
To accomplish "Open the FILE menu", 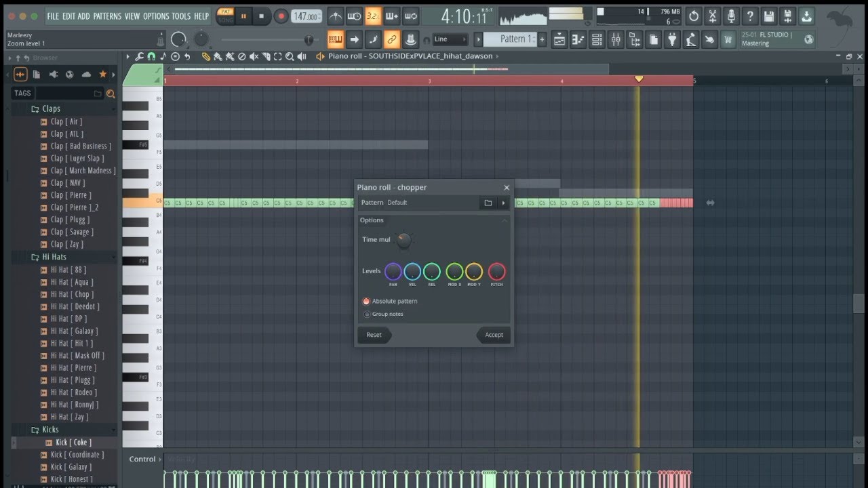I will click(x=53, y=16).
